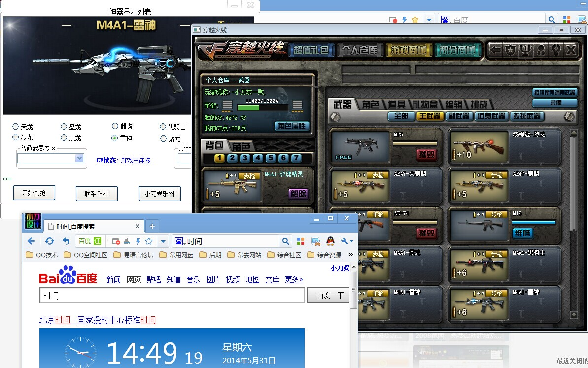Image resolution: width=588 pixels, height=368 pixels.
Task: Click screenshot scissors icon in front browser
Action: (x=316, y=241)
